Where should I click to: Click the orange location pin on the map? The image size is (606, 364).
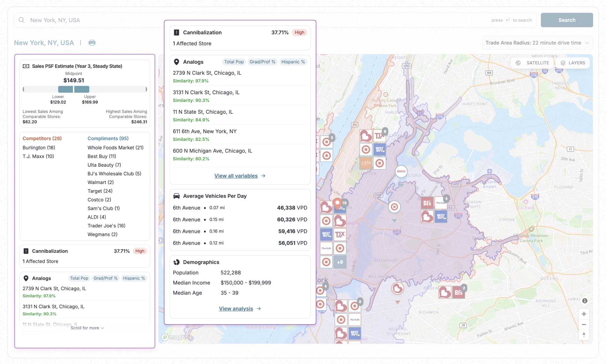[x=337, y=203]
